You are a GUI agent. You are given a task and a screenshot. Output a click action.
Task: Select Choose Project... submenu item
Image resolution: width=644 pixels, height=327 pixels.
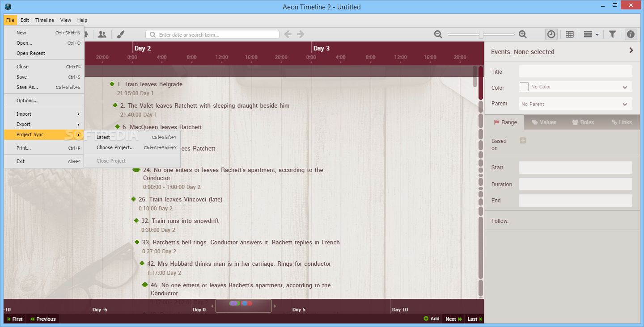click(132, 147)
